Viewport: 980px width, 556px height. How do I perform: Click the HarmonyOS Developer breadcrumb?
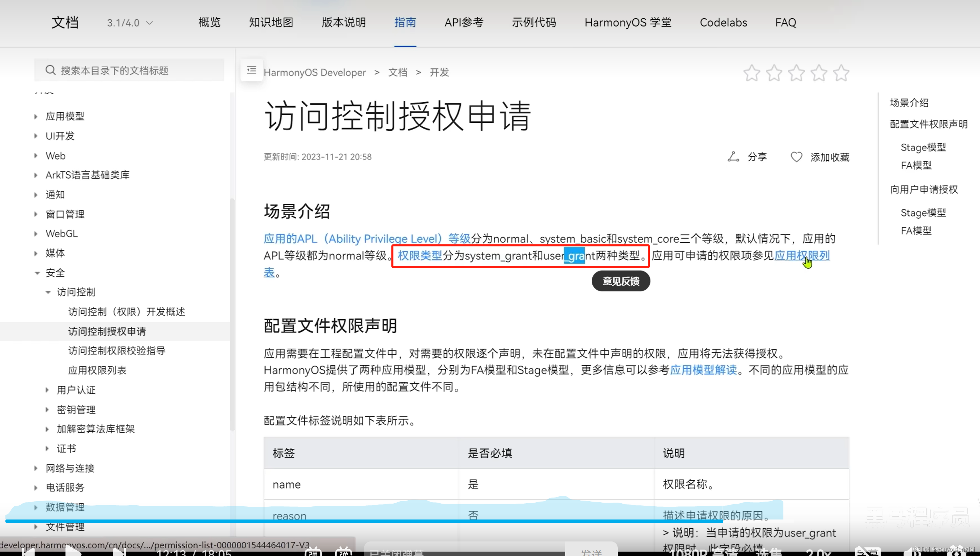pyautogui.click(x=315, y=73)
